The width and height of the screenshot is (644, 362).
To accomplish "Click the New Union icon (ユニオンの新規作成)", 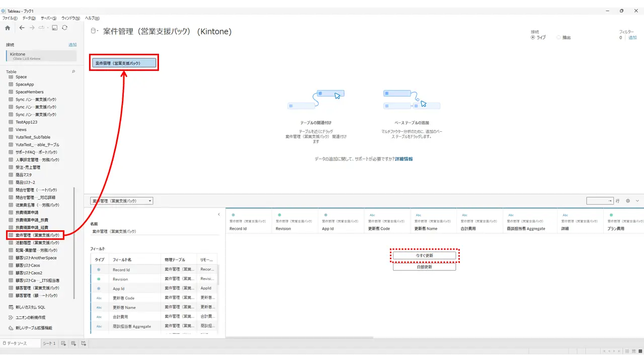I will tap(11, 317).
